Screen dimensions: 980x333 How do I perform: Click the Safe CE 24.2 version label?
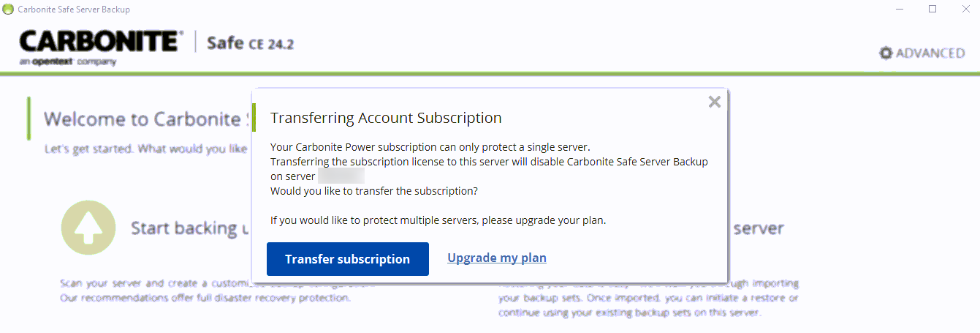250,43
